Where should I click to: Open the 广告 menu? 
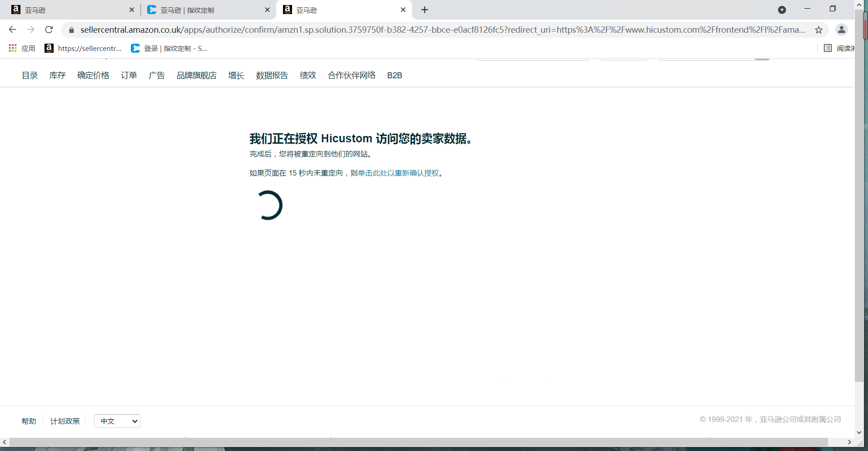point(157,75)
